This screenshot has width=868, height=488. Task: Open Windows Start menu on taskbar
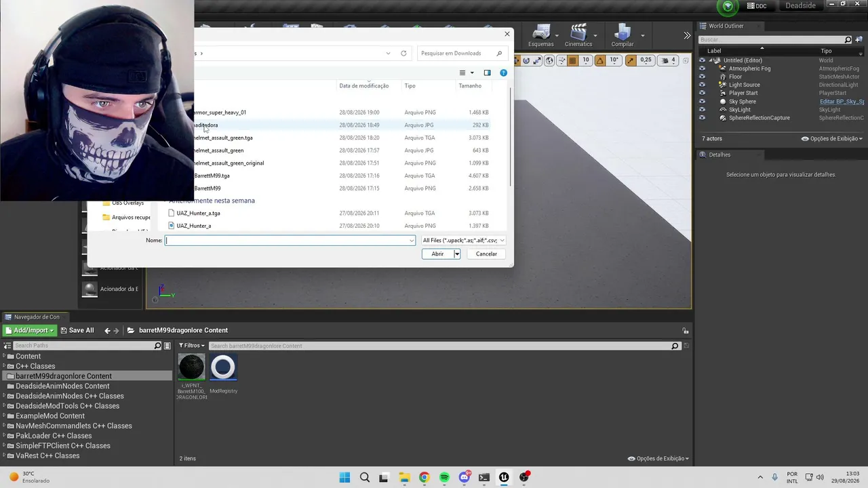point(344,477)
